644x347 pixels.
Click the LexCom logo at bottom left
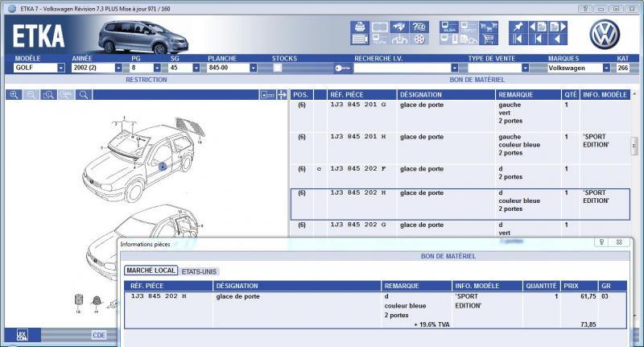23,336
